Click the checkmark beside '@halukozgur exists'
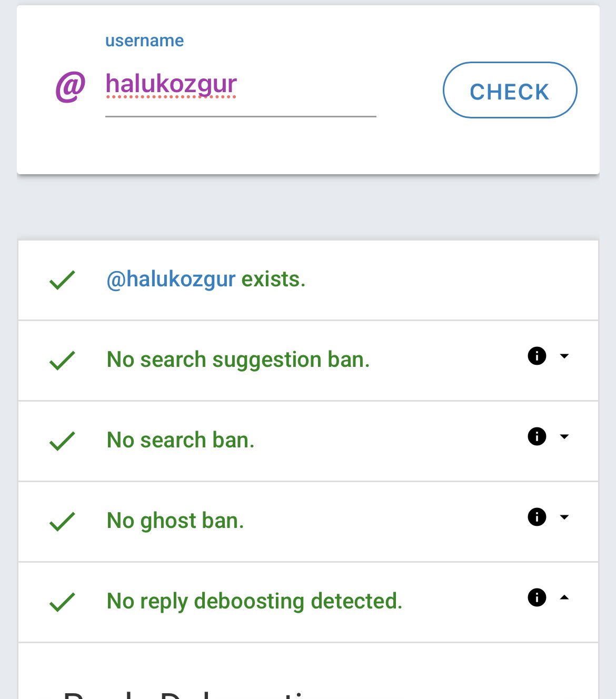 62,280
